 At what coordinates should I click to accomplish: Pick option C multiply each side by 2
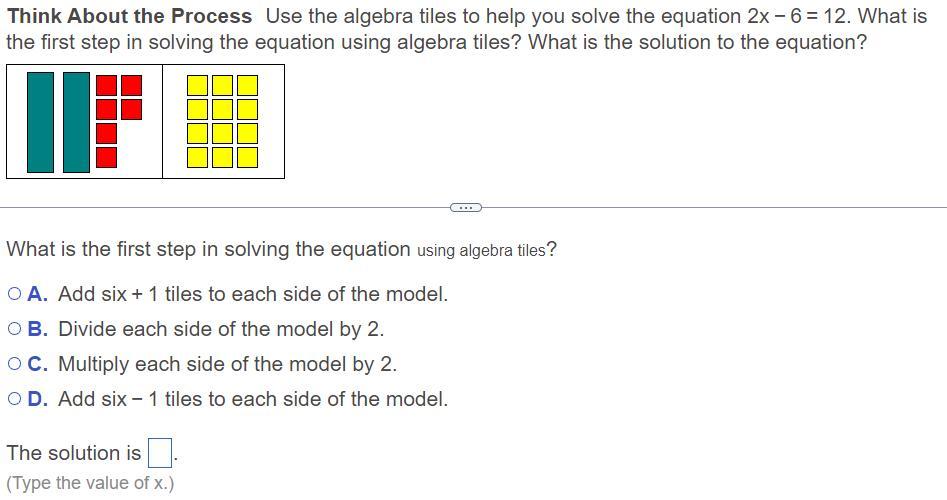click(14, 365)
